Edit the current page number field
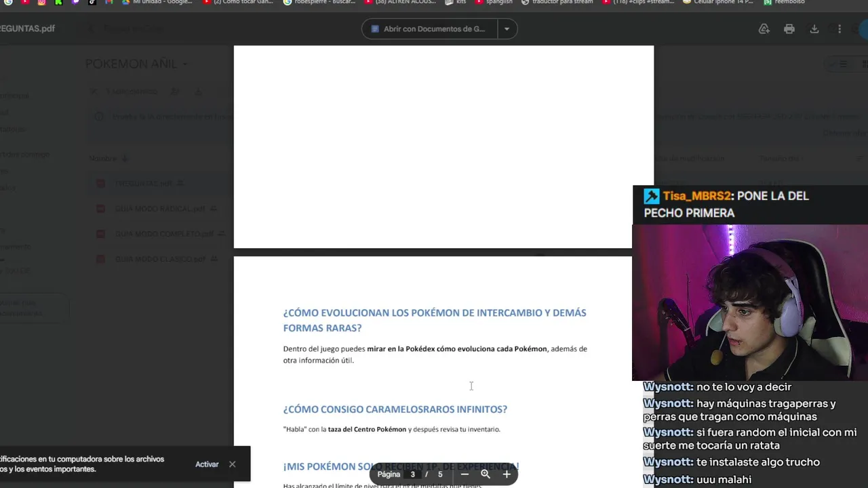The height and width of the screenshot is (488, 868). pyautogui.click(x=412, y=474)
